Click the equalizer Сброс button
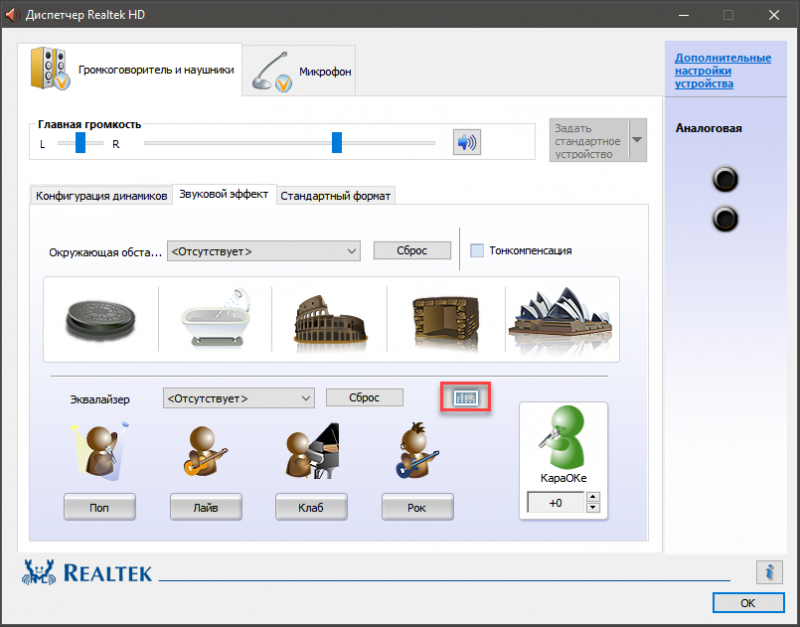 pyautogui.click(x=365, y=397)
